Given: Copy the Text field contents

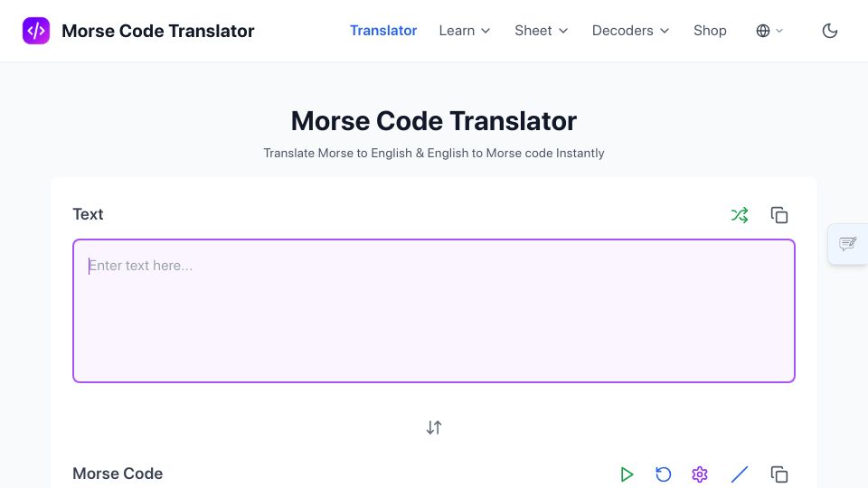Looking at the screenshot, I should coord(778,215).
